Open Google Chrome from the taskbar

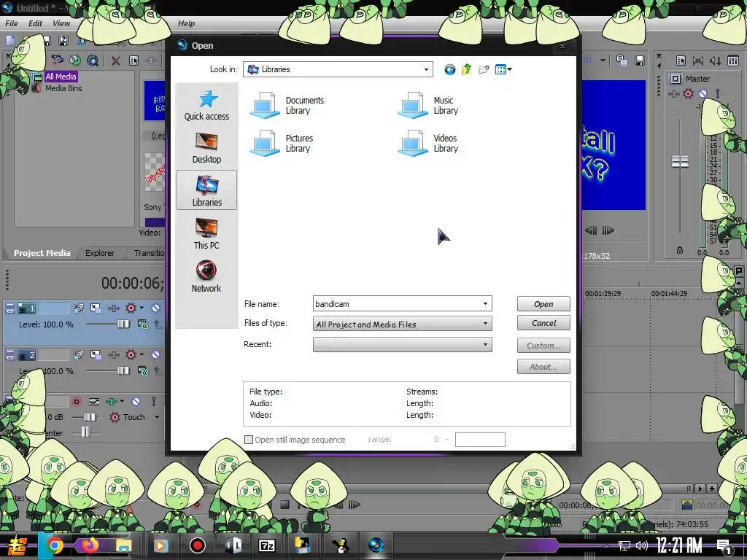point(54,545)
